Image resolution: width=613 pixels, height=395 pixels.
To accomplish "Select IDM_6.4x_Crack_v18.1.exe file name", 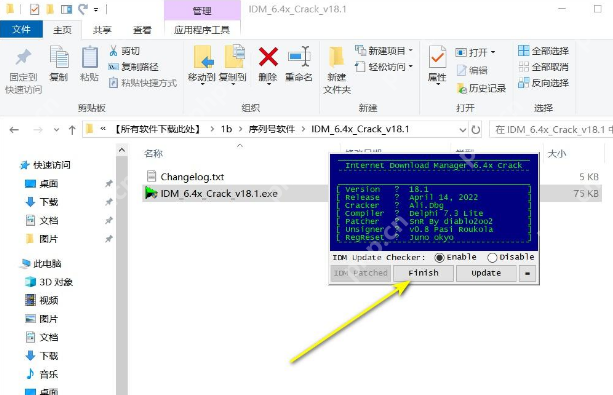I will [219, 194].
